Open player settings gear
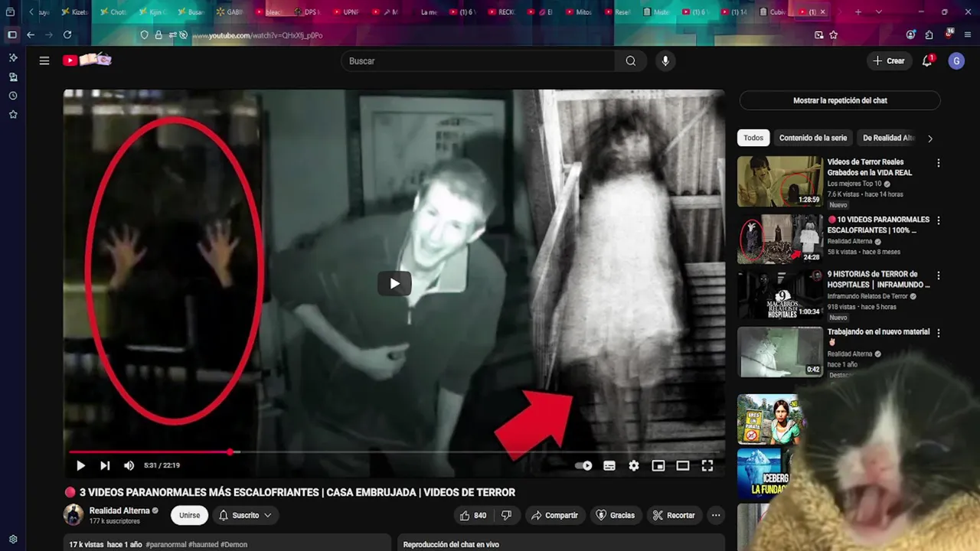 634,465
